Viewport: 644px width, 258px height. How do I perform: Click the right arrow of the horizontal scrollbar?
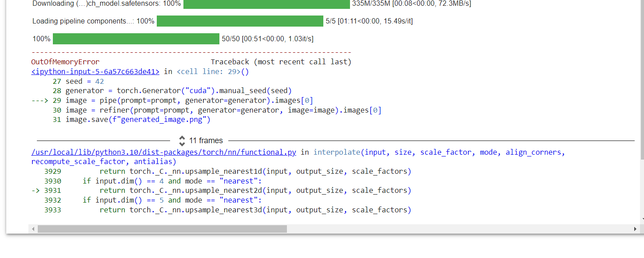point(636,229)
